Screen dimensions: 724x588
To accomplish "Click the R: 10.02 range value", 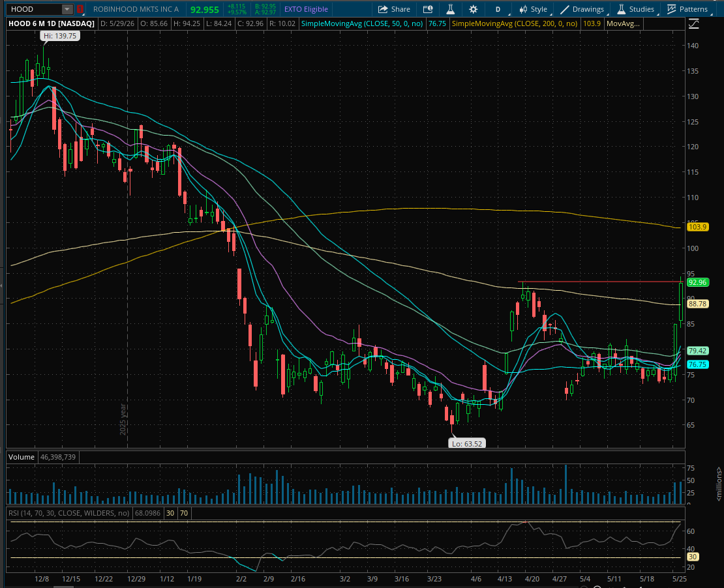I will point(282,23).
